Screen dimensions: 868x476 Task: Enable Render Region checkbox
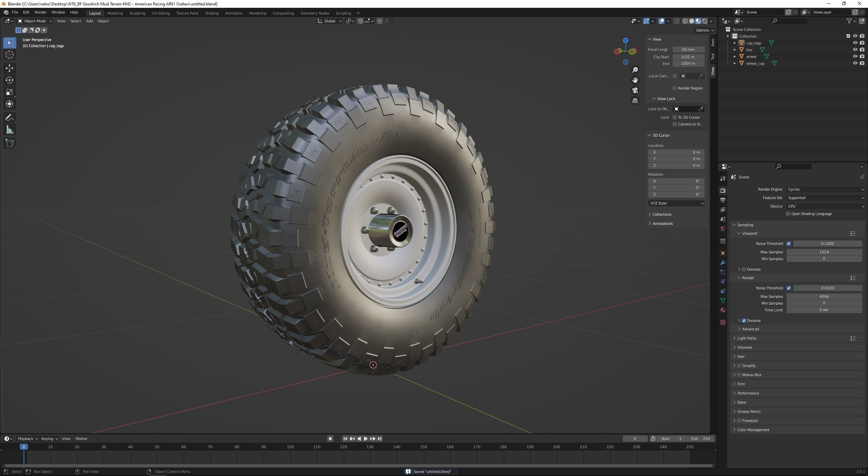tap(675, 88)
